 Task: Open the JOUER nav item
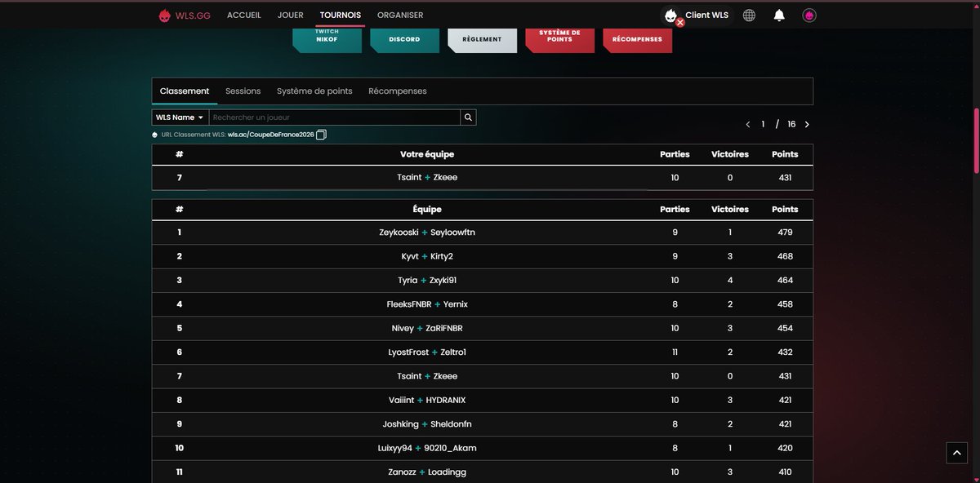click(x=291, y=16)
